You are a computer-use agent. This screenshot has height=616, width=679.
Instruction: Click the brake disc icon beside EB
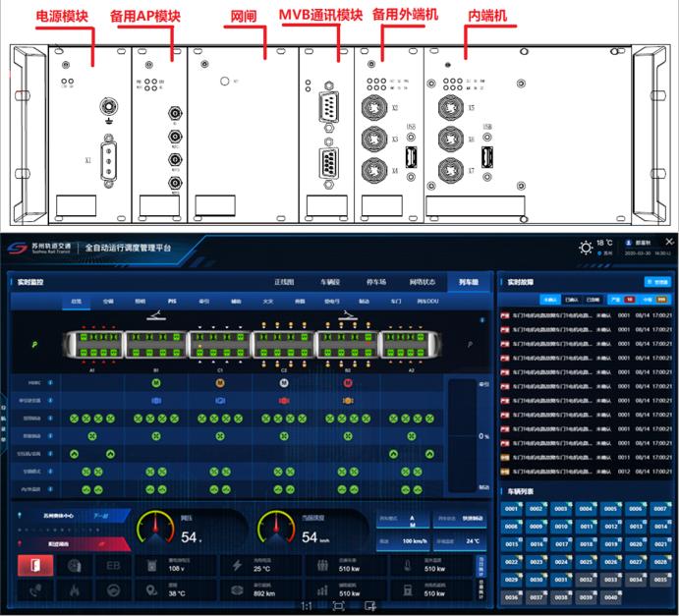75,565
